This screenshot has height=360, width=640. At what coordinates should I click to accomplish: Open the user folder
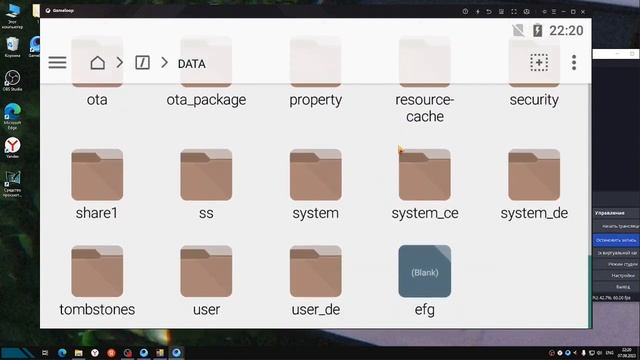pyautogui.click(x=206, y=281)
